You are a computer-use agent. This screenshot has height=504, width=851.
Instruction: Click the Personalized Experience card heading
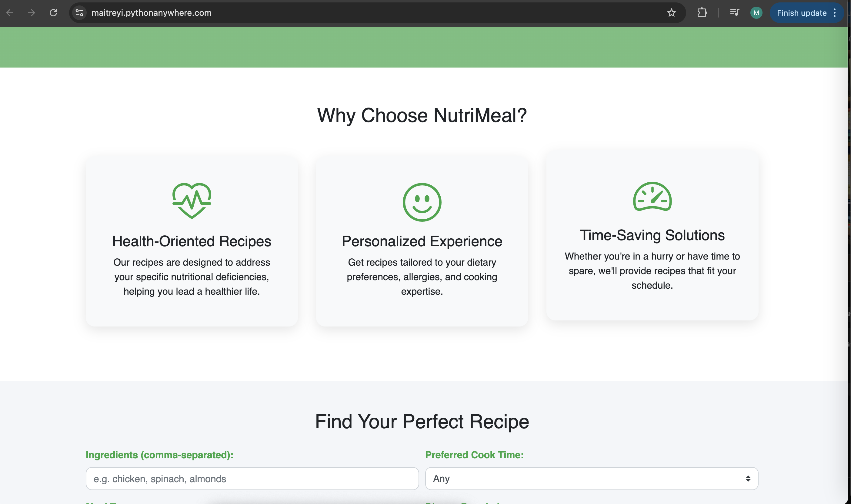pos(422,241)
